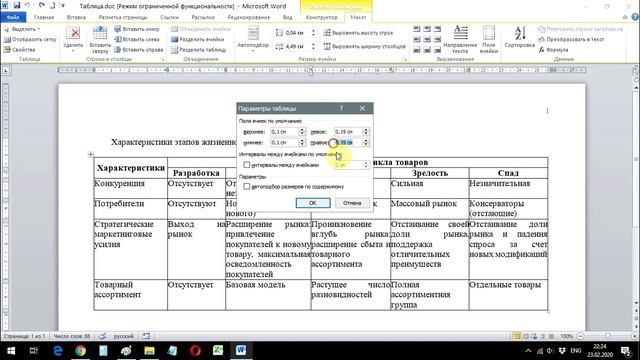Align cell text center middle
Viewport: 640px width, 360px height.
point(427,40)
